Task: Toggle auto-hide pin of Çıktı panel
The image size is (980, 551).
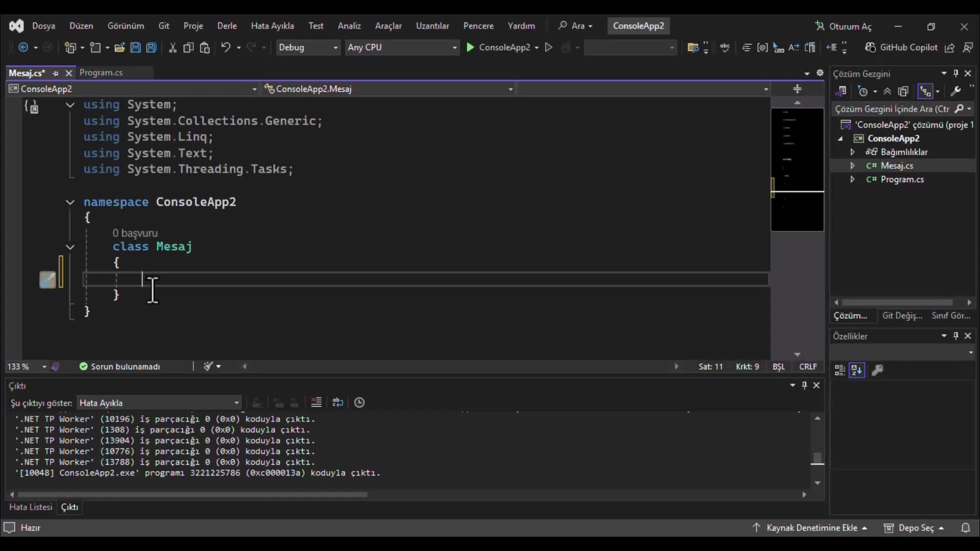Action: click(804, 386)
